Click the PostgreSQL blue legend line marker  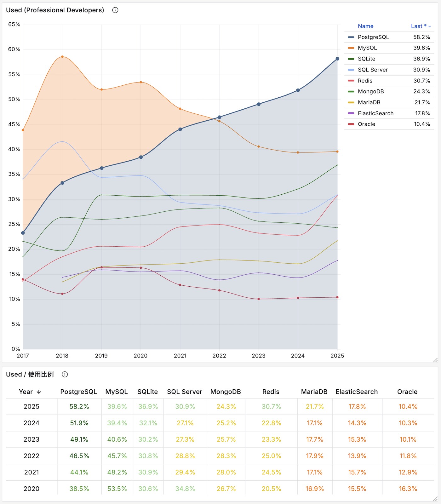click(x=351, y=37)
